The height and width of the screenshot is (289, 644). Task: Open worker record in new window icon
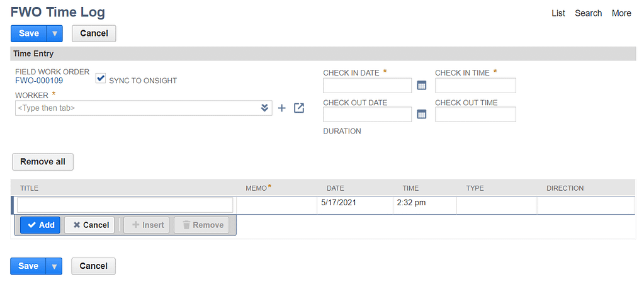click(299, 108)
